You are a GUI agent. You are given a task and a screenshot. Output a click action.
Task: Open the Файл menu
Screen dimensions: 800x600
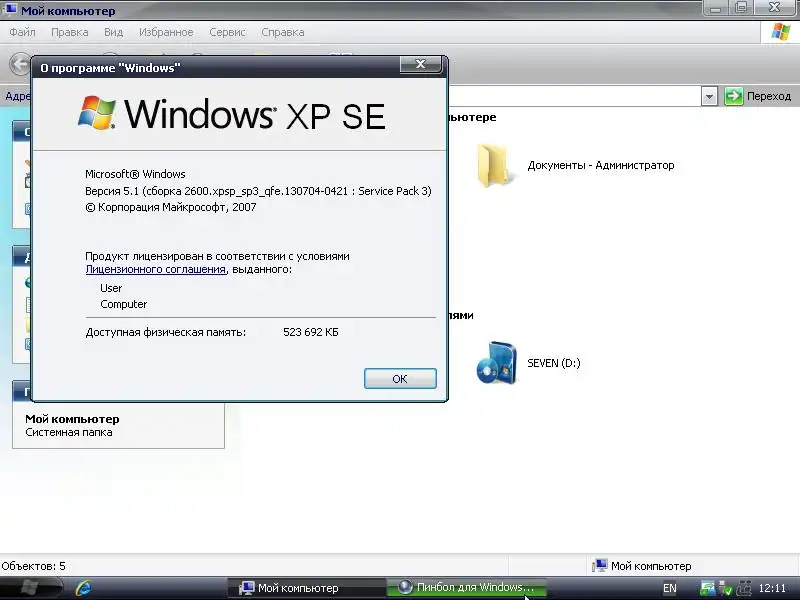pyautogui.click(x=22, y=32)
